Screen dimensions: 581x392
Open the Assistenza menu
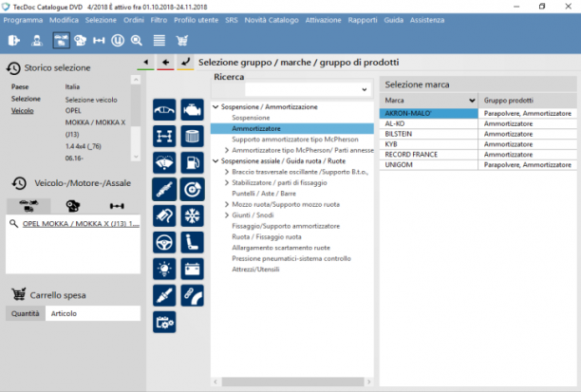click(427, 20)
